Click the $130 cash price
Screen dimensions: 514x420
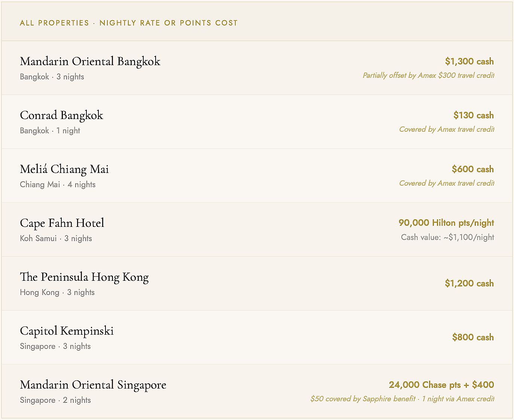pyautogui.click(x=474, y=115)
